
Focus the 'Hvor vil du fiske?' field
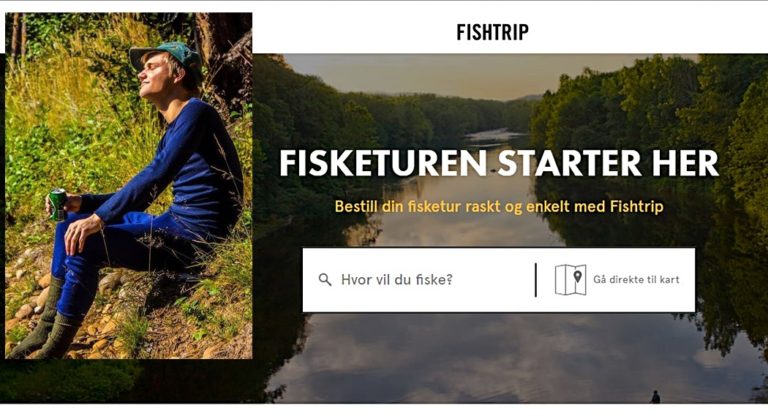[418, 280]
